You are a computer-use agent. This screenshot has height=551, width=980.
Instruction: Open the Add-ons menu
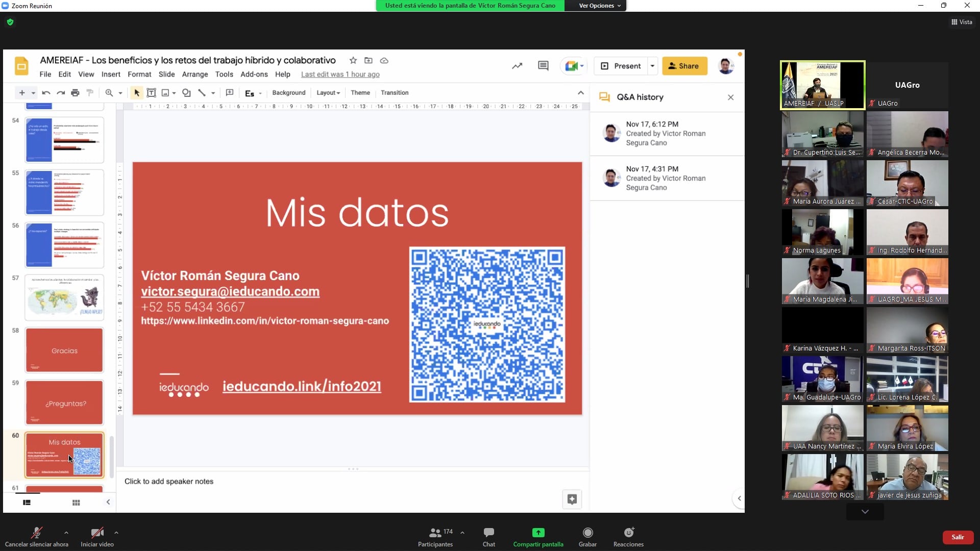point(254,74)
